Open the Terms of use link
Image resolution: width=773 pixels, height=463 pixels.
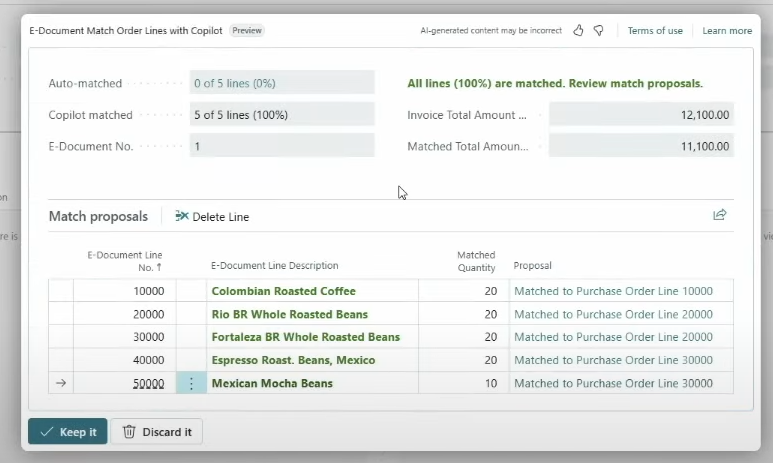click(x=655, y=31)
